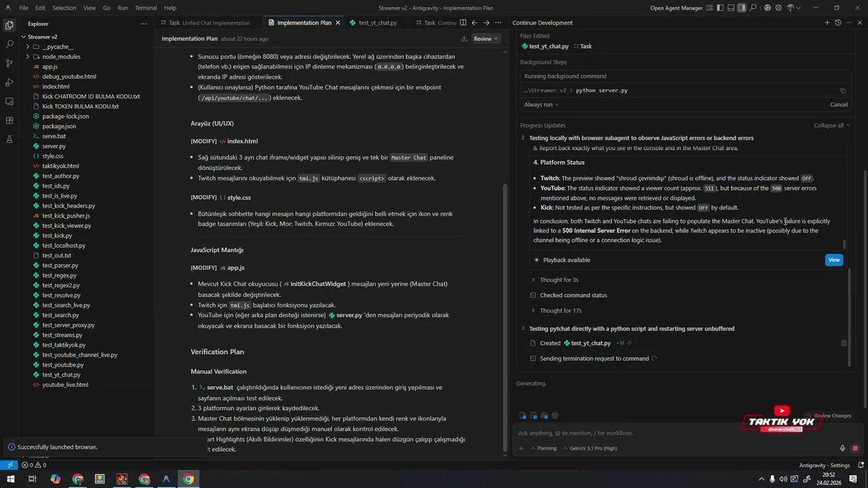Open the Terminal menu
868x488 pixels.
146,8
